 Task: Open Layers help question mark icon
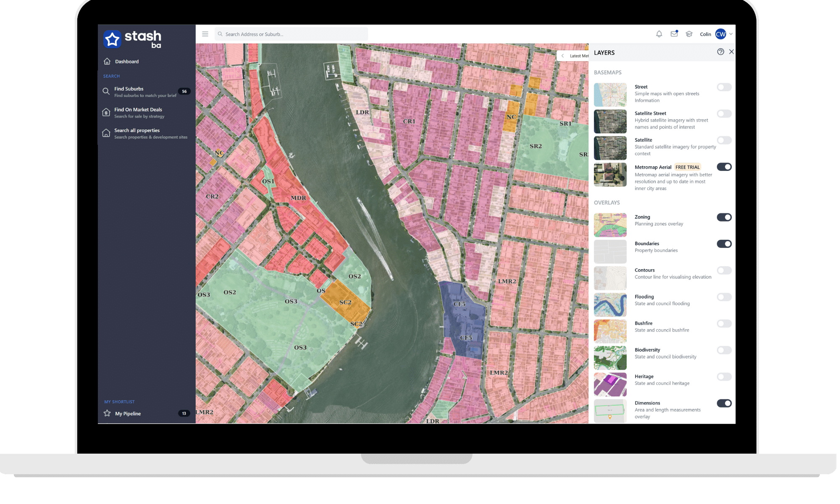pos(721,52)
